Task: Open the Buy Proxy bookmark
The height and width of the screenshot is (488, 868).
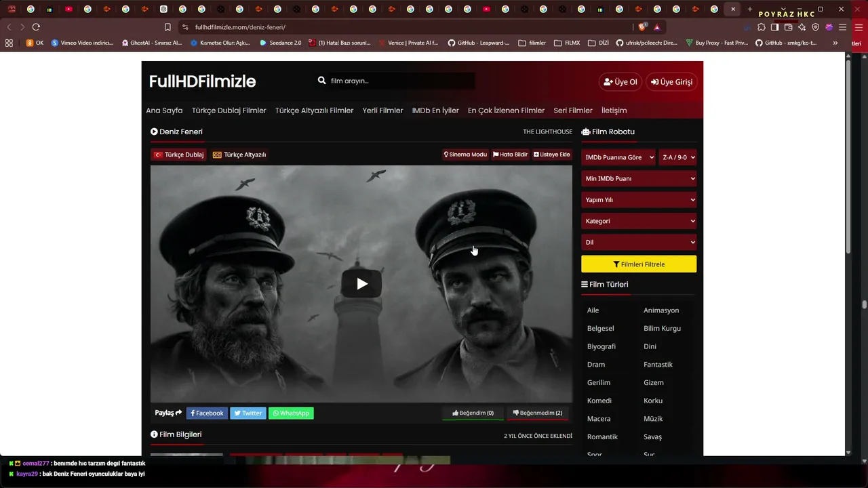Action: 717,43
